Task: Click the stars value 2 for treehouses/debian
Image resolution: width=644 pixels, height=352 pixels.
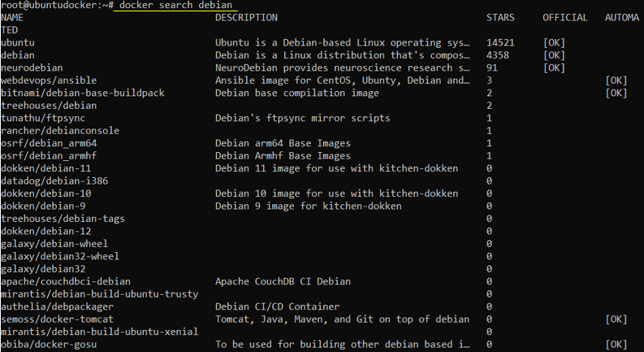Action: click(x=489, y=106)
